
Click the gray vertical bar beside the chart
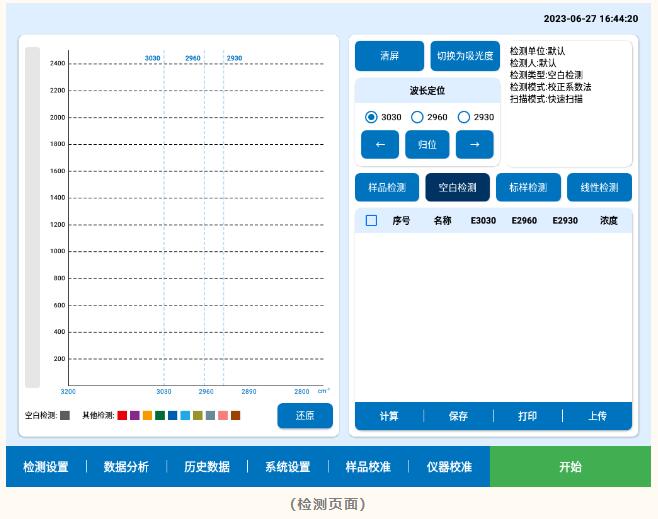pyautogui.click(x=33, y=217)
